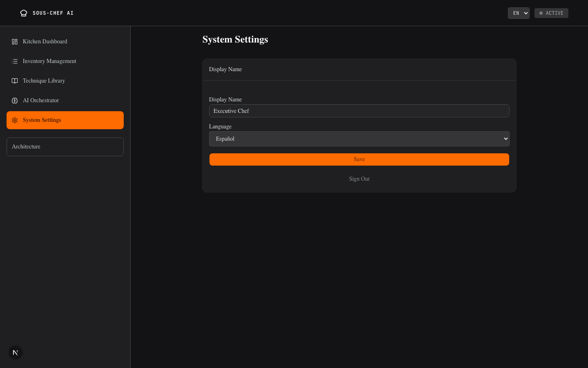Expand the Español language dropdown

coord(359,139)
